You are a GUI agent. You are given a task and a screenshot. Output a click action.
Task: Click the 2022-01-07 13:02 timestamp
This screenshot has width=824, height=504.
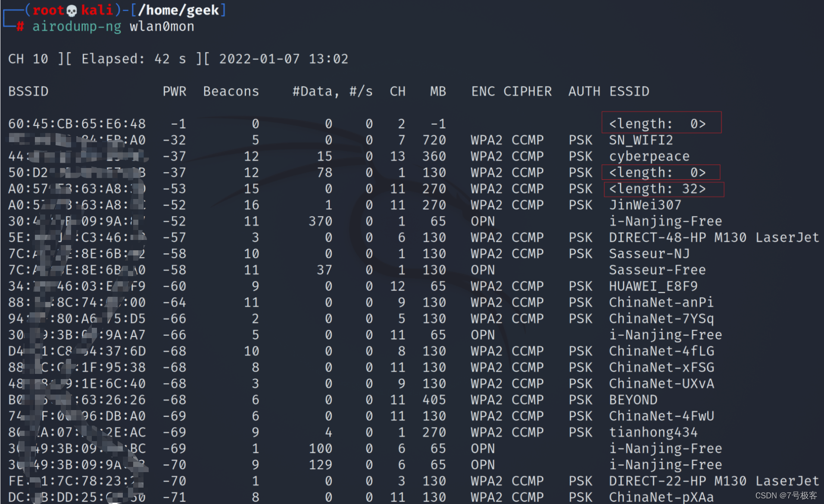[284, 59]
